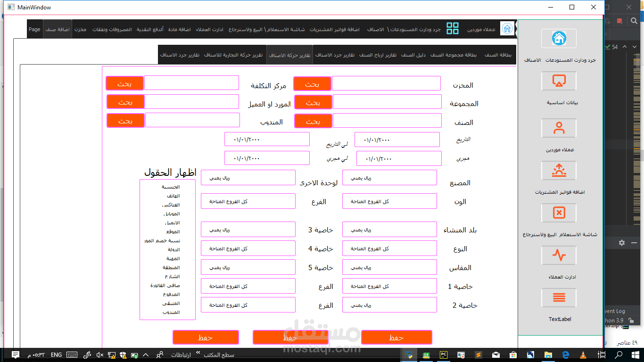Open the خاصية 5 combo box
Viewport: 644px width, 362px height.
(x=248, y=267)
